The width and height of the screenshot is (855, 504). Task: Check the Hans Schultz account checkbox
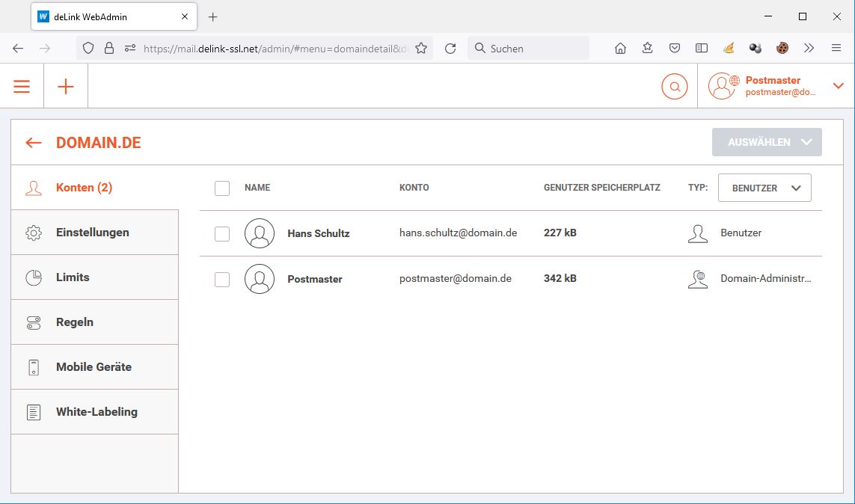(x=222, y=234)
